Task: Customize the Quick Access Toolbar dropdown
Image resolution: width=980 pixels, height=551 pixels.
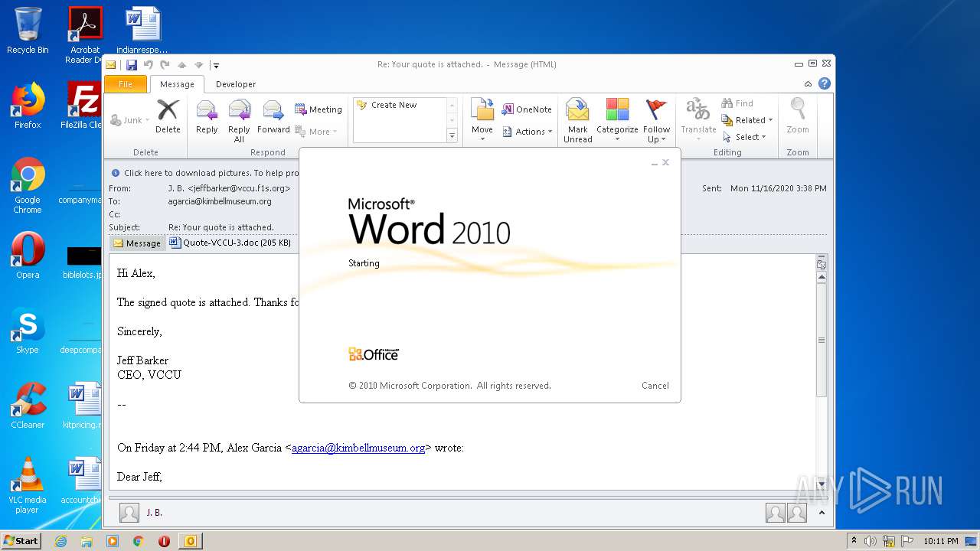Action: [x=216, y=66]
